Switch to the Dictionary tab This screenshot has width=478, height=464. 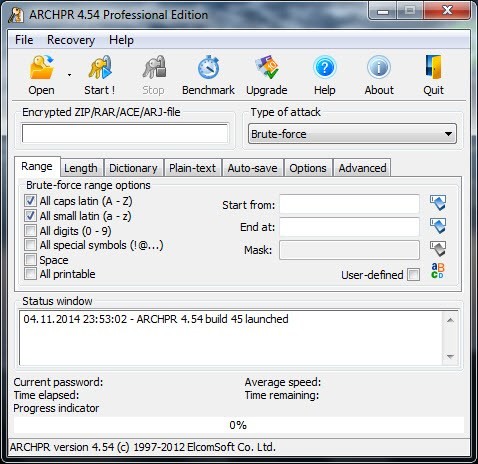(133, 168)
